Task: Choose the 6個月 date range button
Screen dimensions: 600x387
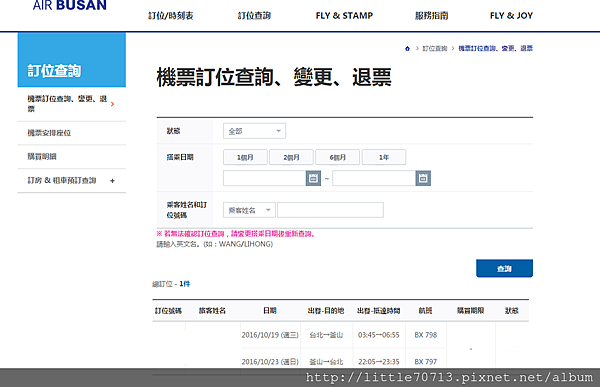Action: click(x=338, y=157)
